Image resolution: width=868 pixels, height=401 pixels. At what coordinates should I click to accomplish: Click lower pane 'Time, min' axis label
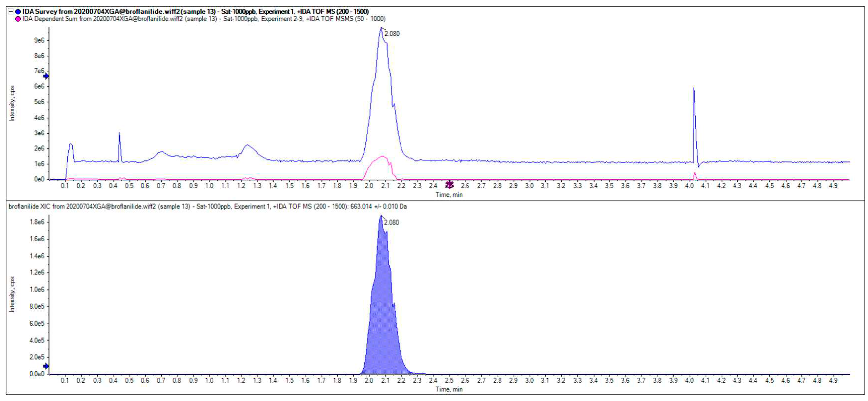point(449,390)
